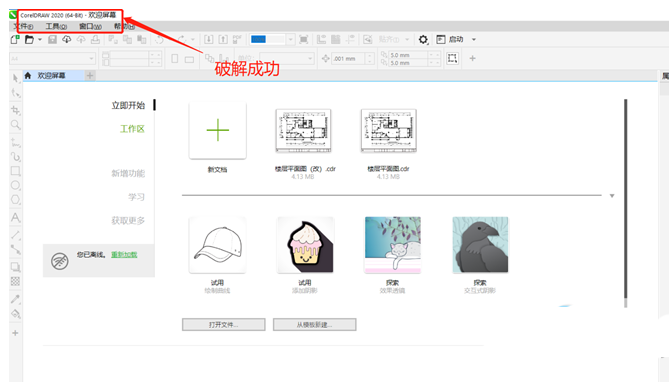
Task: Collapse the recent files section arrow
Action: pyautogui.click(x=612, y=196)
